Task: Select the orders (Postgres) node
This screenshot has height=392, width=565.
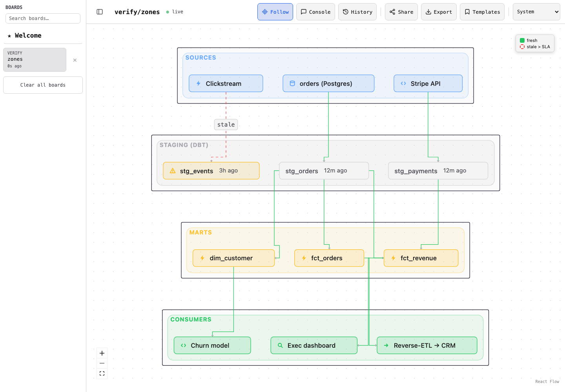Action: (x=328, y=83)
